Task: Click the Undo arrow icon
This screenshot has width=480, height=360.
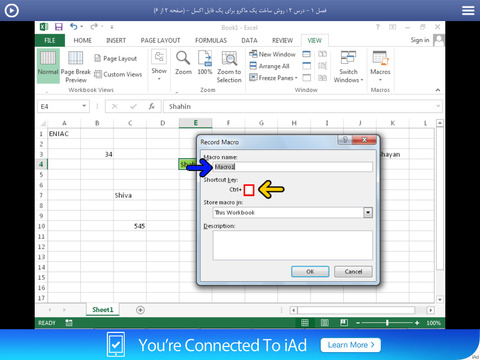Action: click(x=74, y=27)
